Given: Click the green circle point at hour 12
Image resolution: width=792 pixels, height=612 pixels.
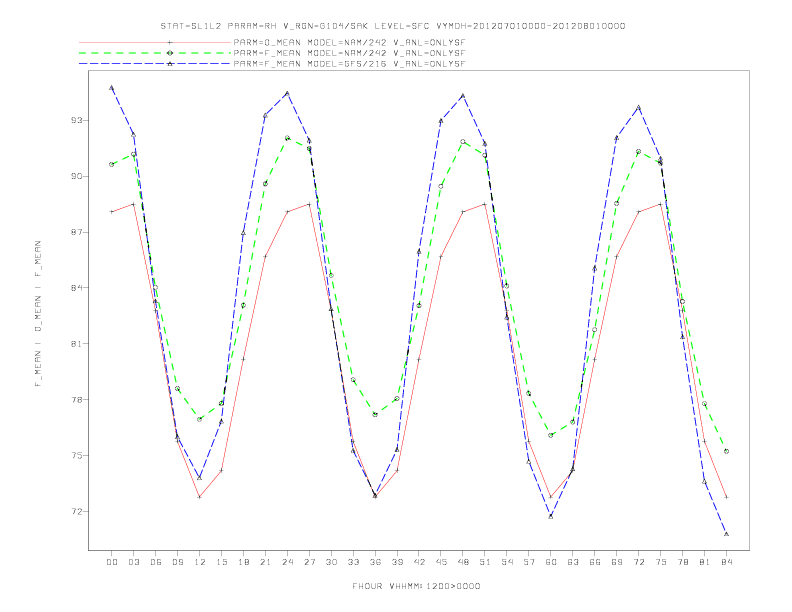Looking at the screenshot, I should 200,419.
